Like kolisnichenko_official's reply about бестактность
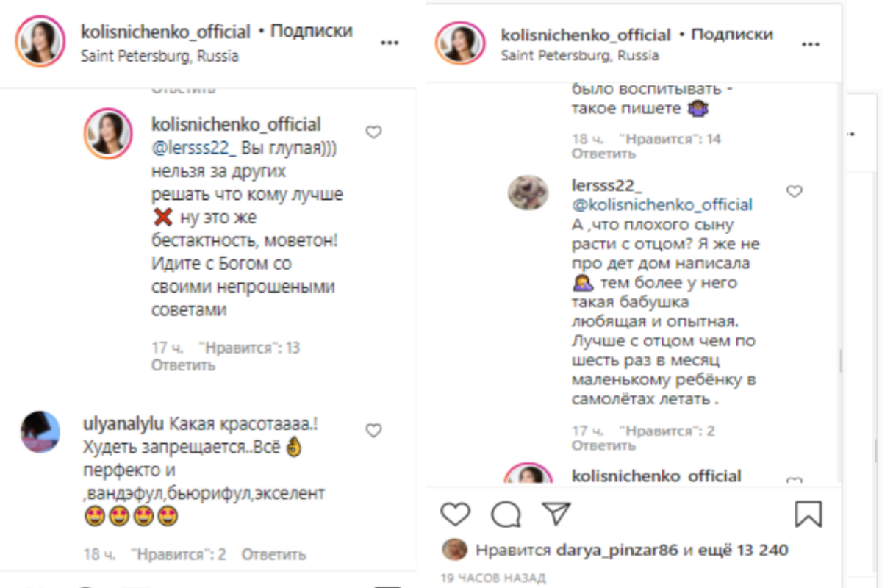Image resolution: width=882 pixels, height=588 pixels. point(373,132)
